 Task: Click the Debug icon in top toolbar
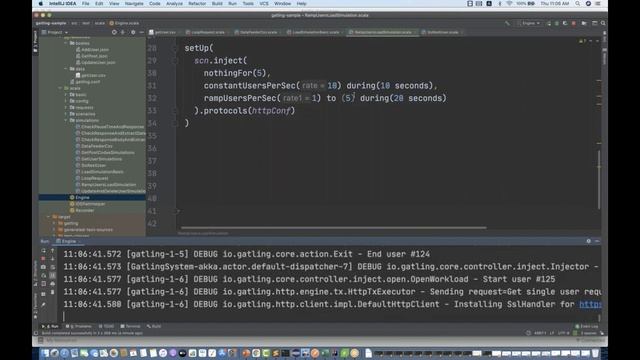(x=557, y=23)
